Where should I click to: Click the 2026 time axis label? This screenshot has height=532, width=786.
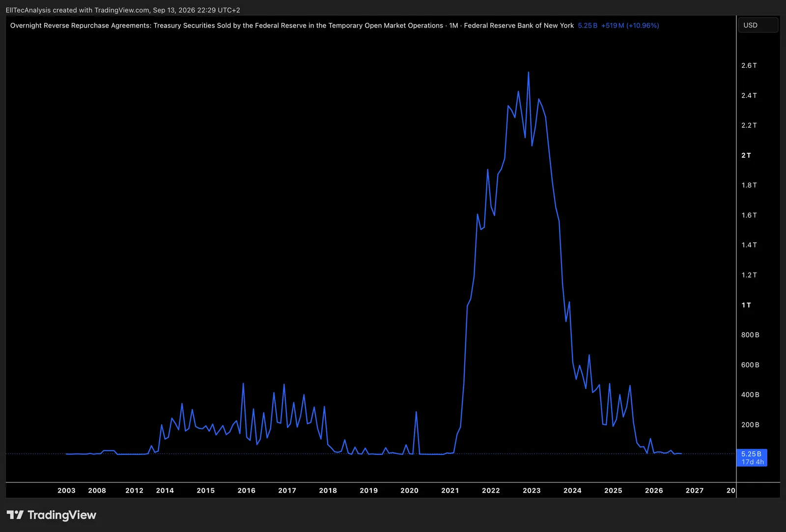coord(654,490)
